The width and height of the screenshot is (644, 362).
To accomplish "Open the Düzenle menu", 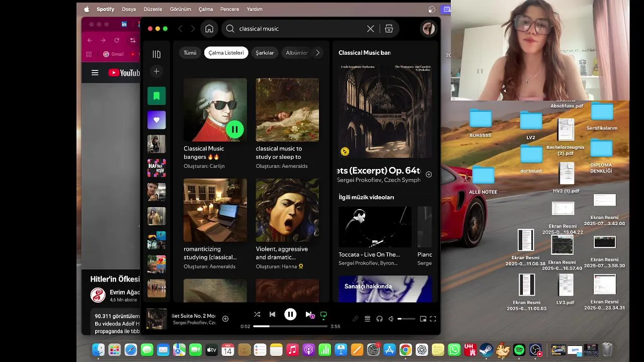I will [x=153, y=9].
